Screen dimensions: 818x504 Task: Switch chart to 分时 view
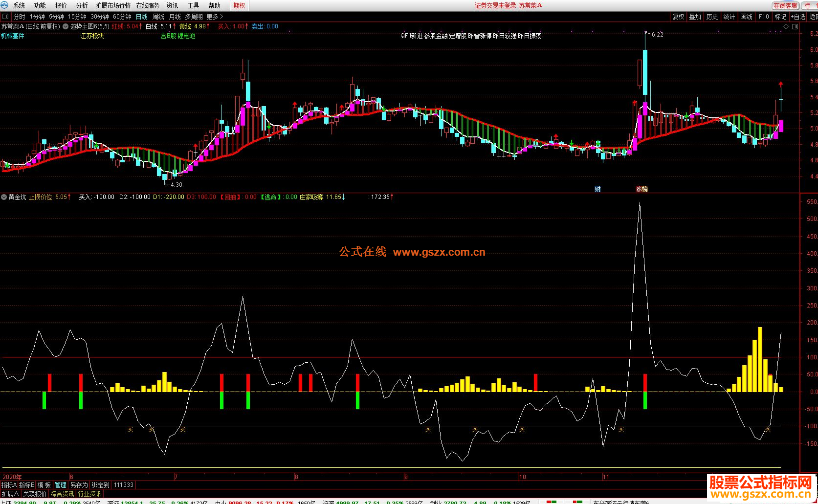click(20, 17)
